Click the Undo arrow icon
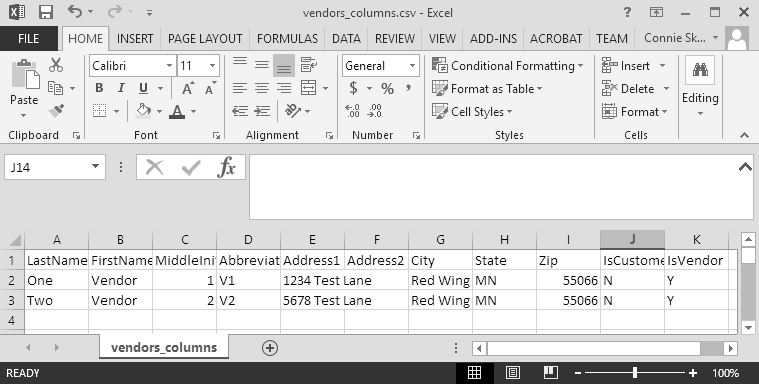Image resolution: width=759 pixels, height=384 pixels. tap(75, 11)
